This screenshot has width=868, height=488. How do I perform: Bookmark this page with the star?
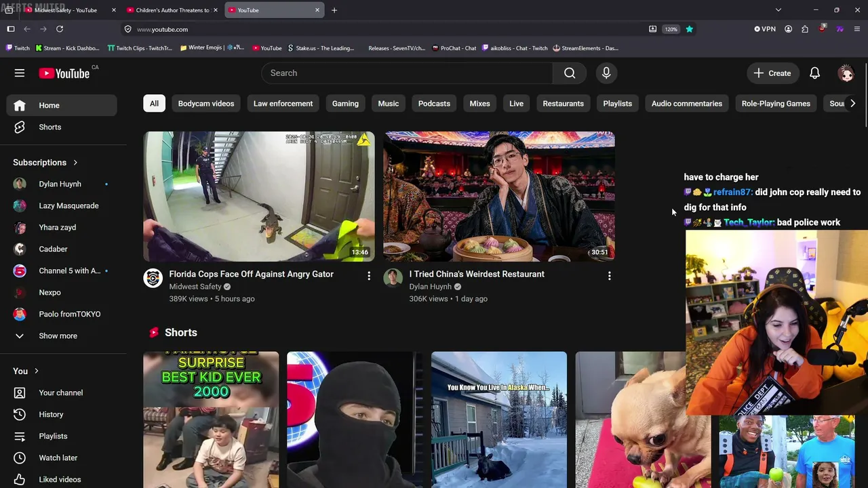[689, 29]
